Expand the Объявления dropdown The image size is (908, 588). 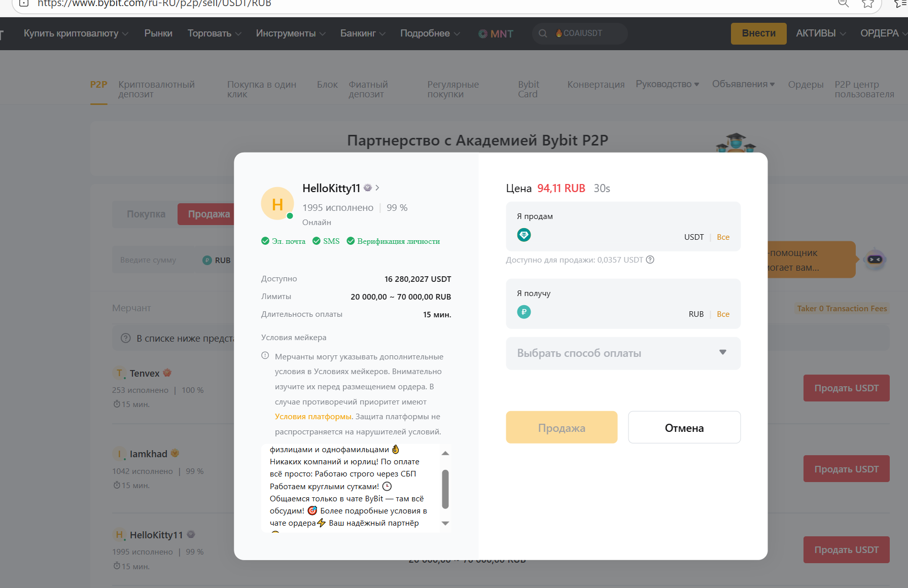tap(744, 84)
